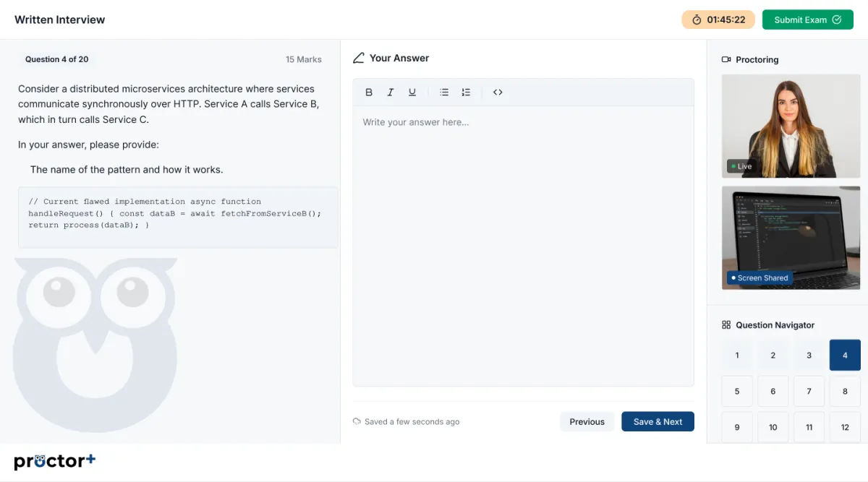This screenshot has width=868, height=482.
Task: Submit the exam
Action: point(807,20)
